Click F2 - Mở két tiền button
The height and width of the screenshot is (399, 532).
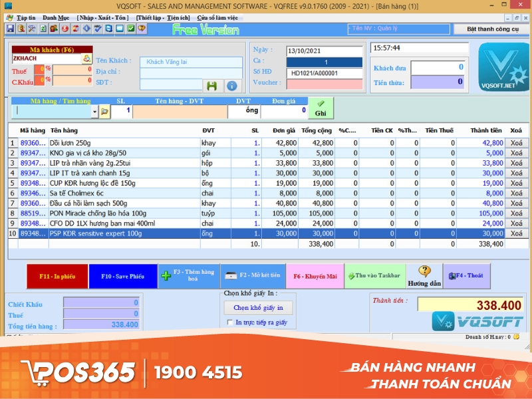point(253,276)
